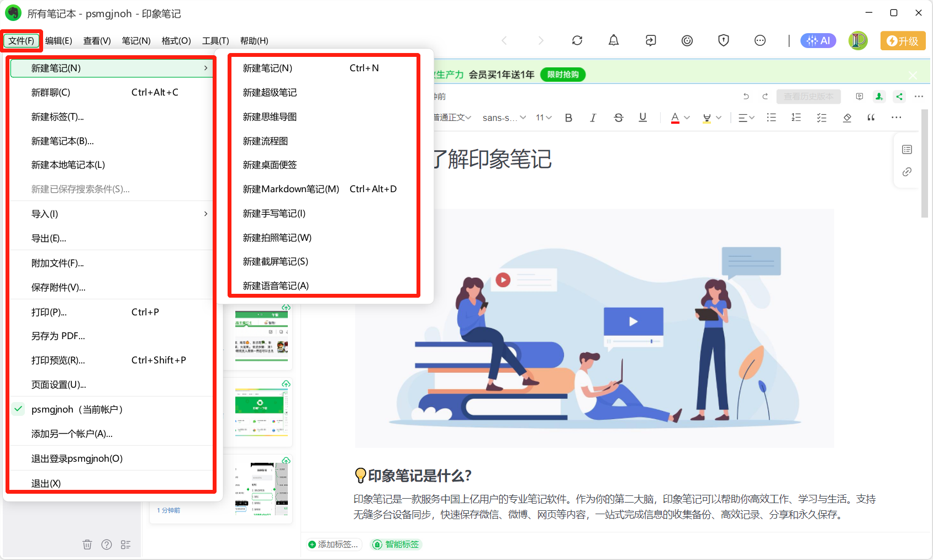Click the note import icon beside the bell
This screenshot has height=560, width=933.
pos(651,40)
